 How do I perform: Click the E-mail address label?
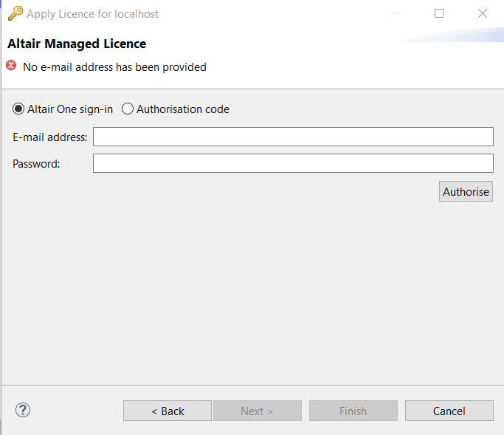pyautogui.click(x=50, y=137)
